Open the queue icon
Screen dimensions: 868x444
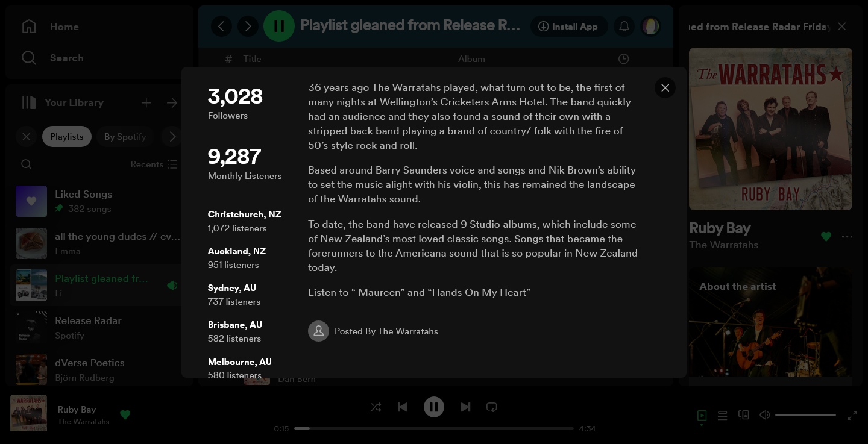[x=722, y=415]
